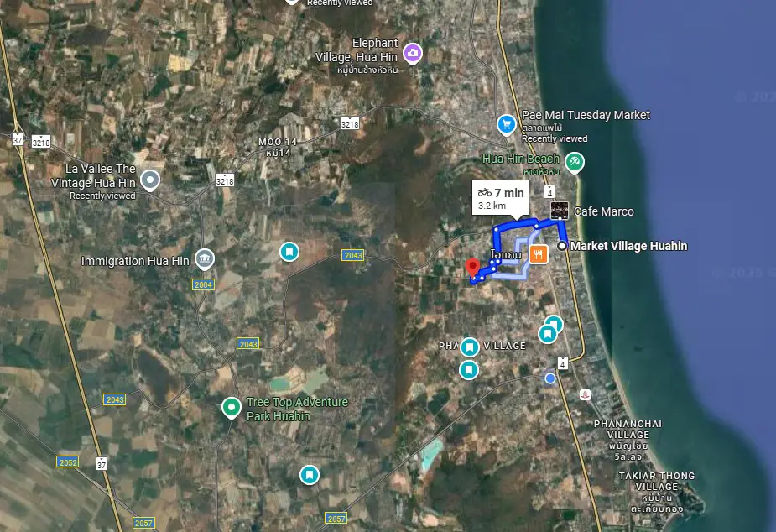
Task: Click saved bookmark nearest Immigration Hua Hin
Action: 289,251
